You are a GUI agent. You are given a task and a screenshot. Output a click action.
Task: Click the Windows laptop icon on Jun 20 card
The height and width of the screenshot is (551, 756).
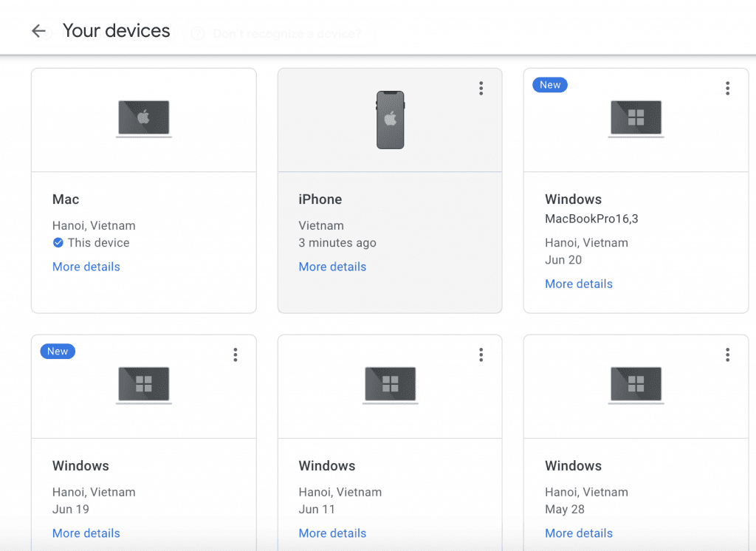coord(636,119)
